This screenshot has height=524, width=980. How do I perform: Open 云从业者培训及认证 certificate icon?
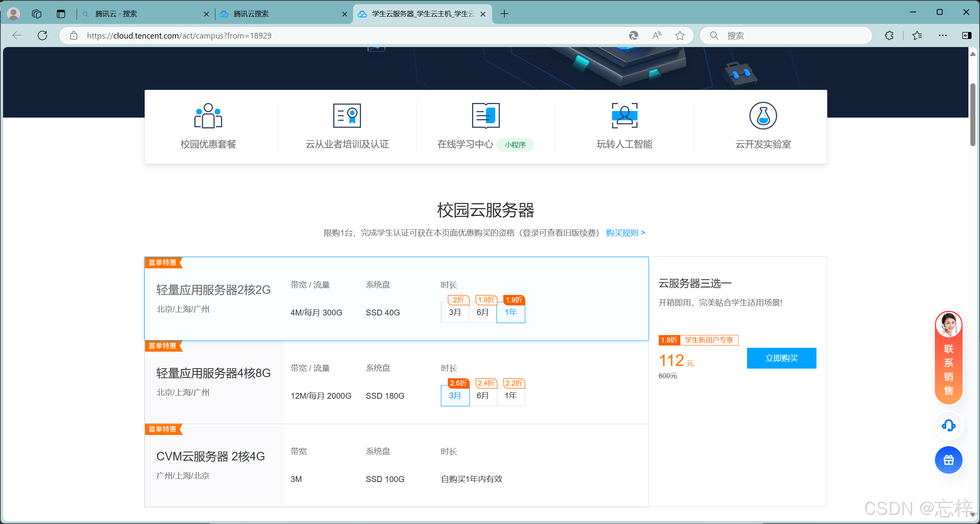[x=347, y=116]
